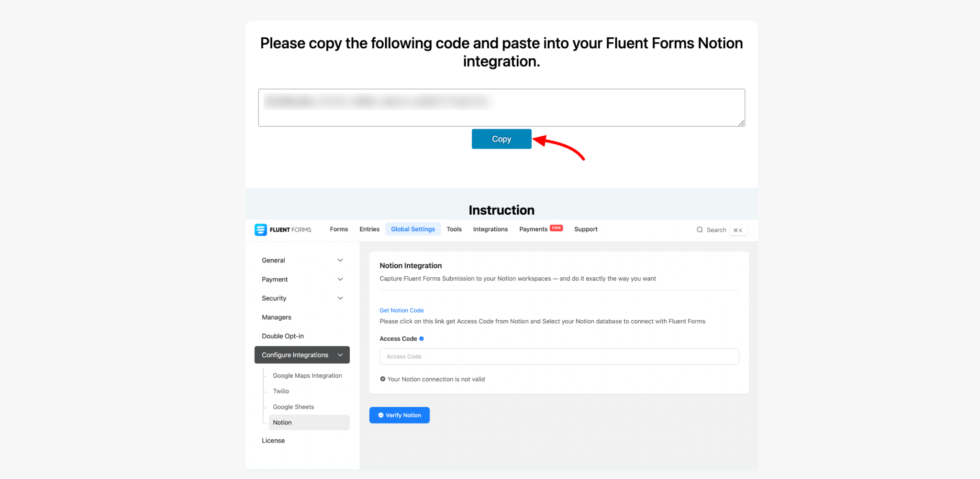Click the Access Code input field

[x=558, y=356]
